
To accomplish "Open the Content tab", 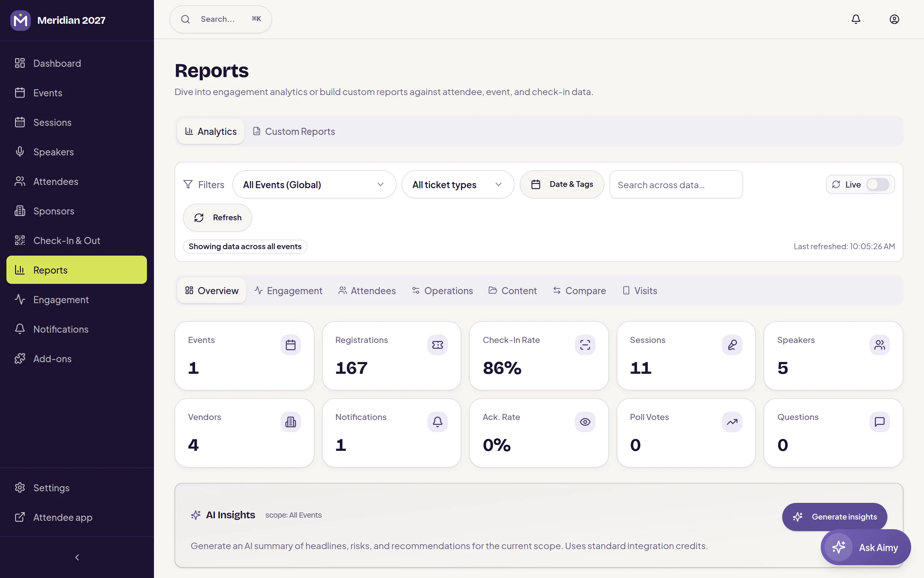I will [512, 291].
